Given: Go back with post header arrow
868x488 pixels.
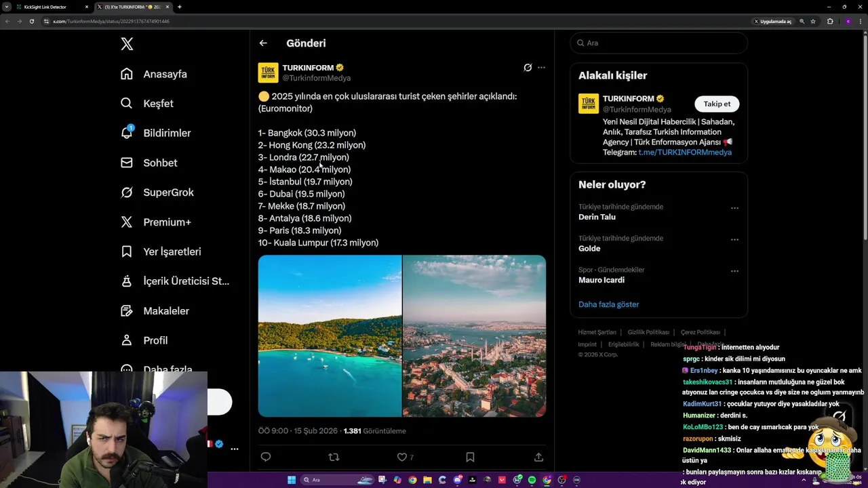Looking at the screenshot, I should click(263, 43).
